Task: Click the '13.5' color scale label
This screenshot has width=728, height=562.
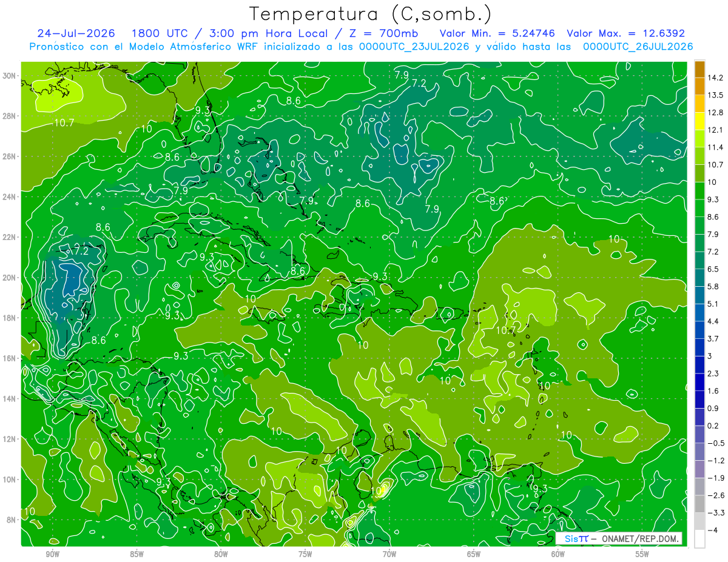Action: click(x=715, y=95)
